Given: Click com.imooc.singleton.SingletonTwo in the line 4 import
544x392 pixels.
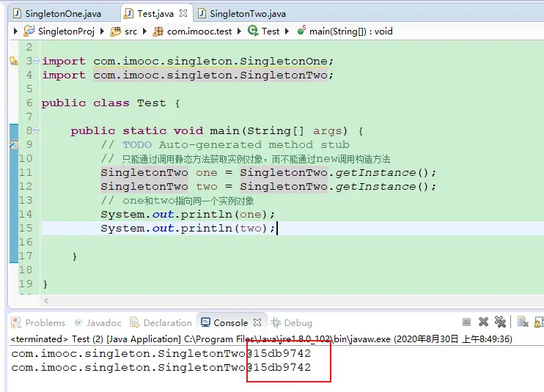Looking at the screenshot, I should coord(210,75).
